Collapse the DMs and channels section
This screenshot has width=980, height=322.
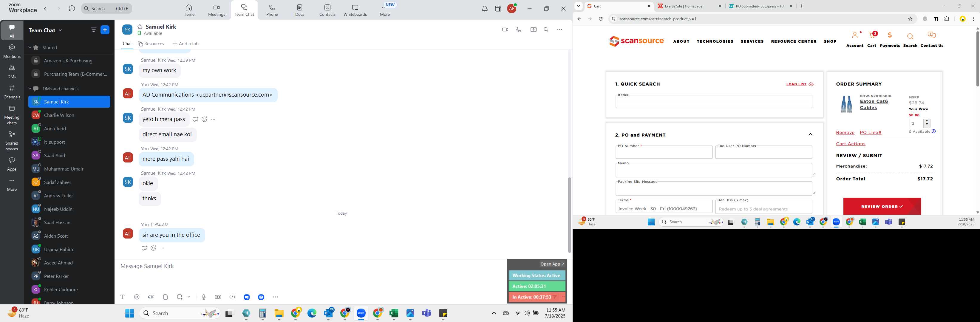click(x=30, y=89)
